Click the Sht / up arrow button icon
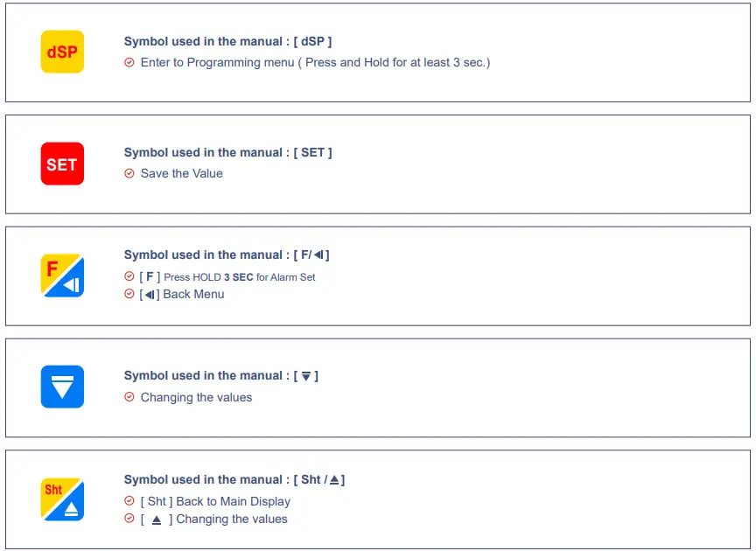The image size is (756, 551). (62, 499)
